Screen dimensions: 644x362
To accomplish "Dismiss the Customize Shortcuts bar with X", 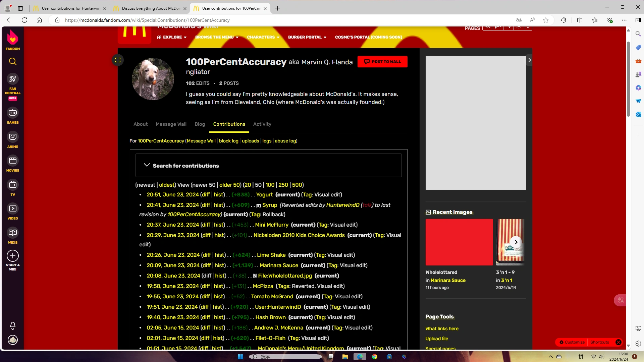I will coord(619,342).
